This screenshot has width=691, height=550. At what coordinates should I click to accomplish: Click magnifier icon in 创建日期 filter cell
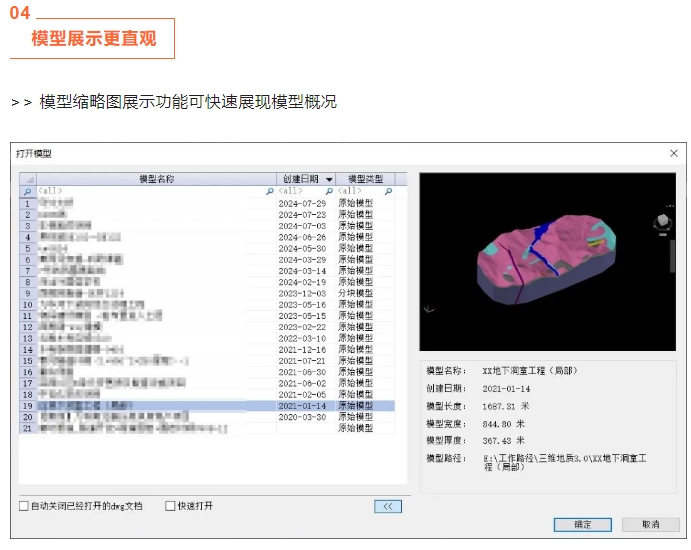329,190
